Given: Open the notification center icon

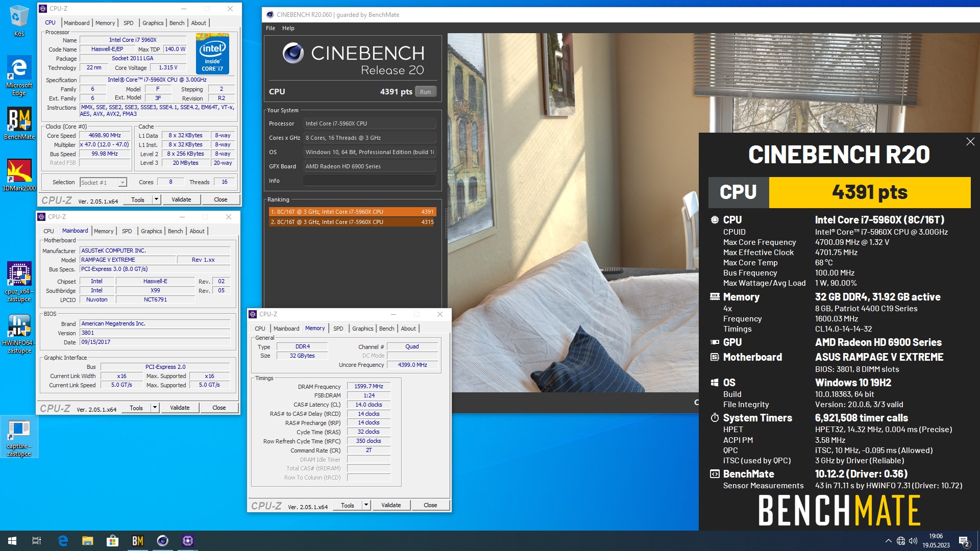Looking at the screenshot, I should [964, 541].
